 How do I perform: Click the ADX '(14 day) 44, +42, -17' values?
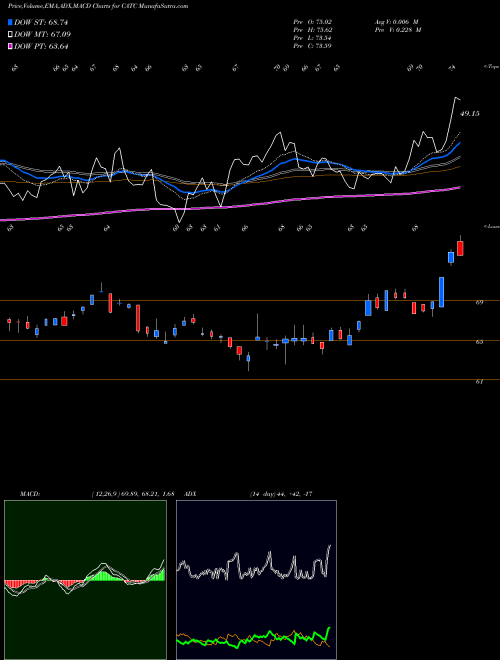pos(281,494)
